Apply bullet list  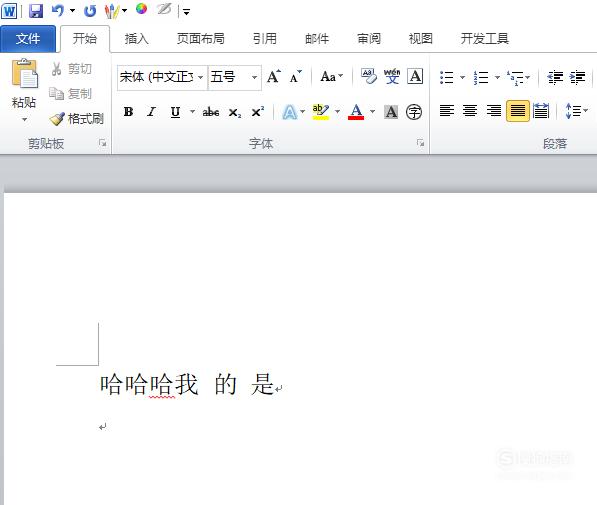(447, 77)
